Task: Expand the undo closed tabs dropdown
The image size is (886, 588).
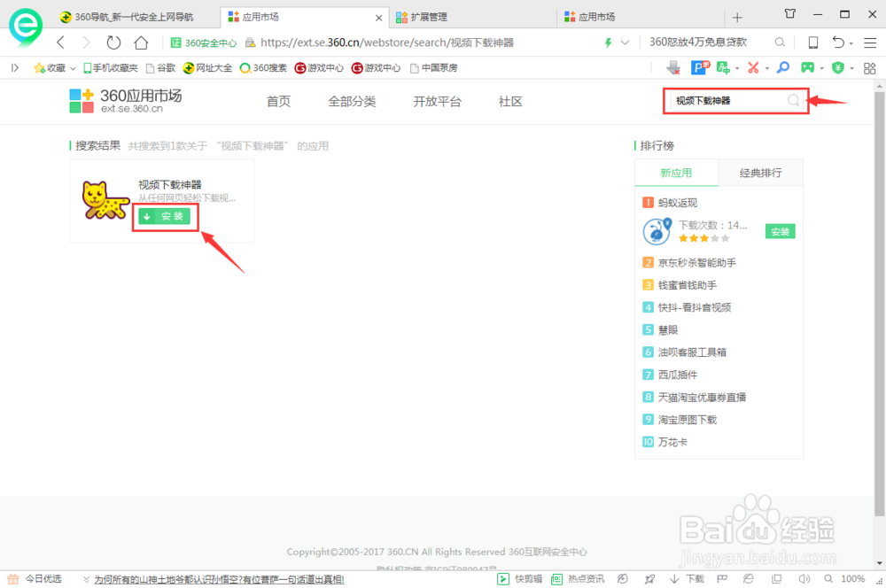Action: 851,43
